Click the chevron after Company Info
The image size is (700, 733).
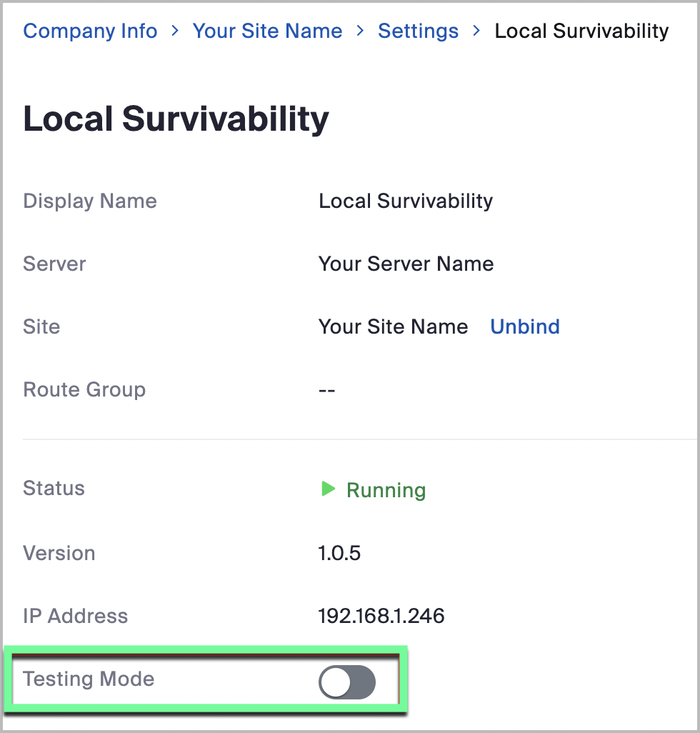coord(175,31)
